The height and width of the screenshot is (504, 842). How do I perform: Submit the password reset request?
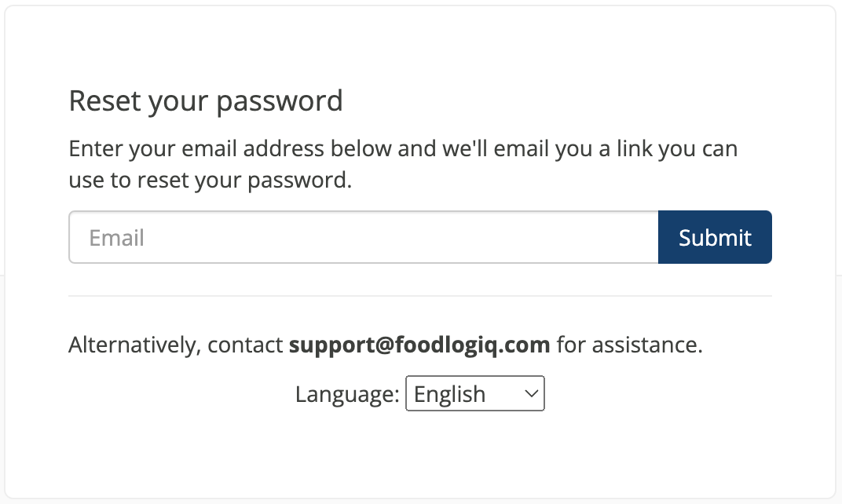[x=715, y=237]
